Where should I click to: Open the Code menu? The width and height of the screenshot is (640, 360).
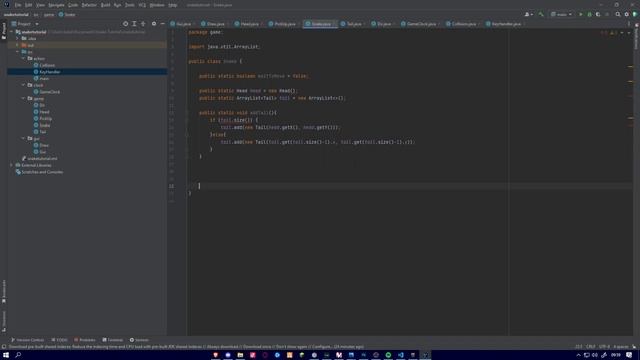coord(73,5)
